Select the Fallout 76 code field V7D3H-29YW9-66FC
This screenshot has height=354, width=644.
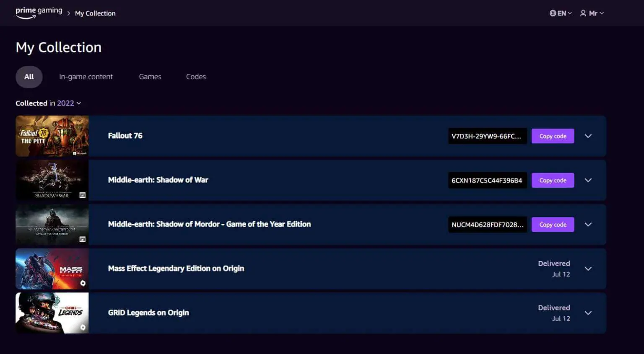point(488,136)
